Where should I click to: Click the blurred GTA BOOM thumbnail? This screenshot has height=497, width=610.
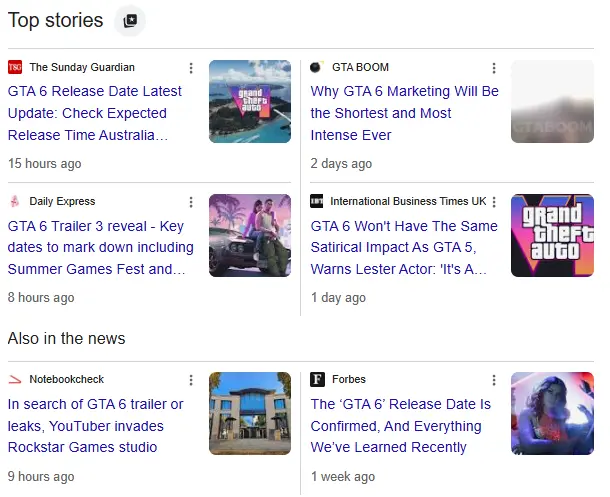[x=552, y=102]
